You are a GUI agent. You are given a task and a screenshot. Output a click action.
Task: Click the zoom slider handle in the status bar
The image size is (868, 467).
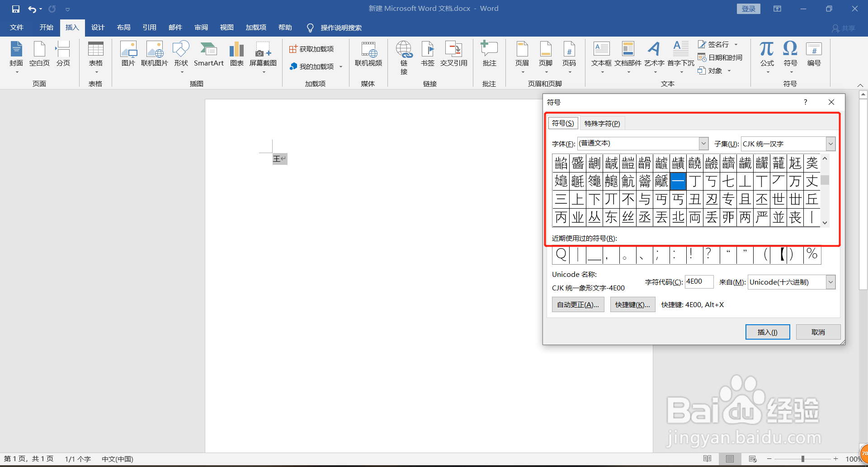pos(803,459)
